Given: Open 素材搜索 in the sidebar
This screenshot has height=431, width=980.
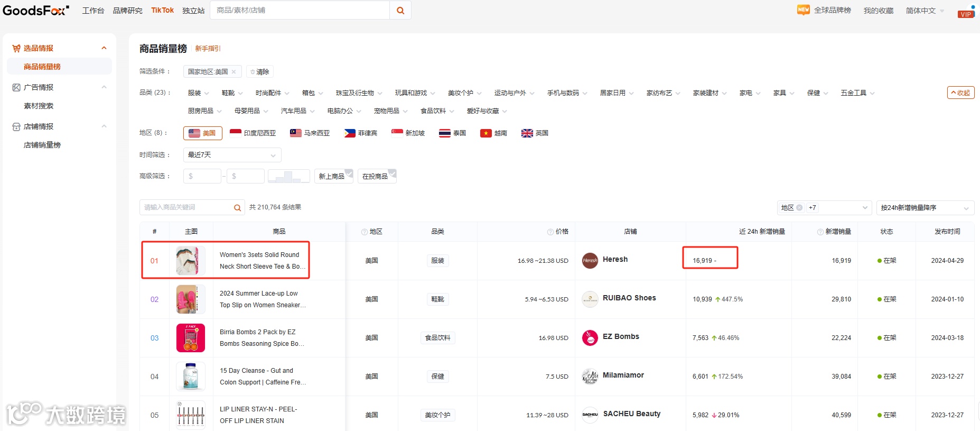Looking at the screenshot, I should [39, 106].
